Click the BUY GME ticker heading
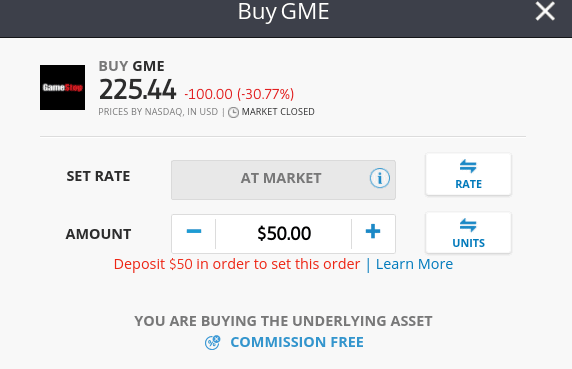Viewport: 572px width, 369px height. tap(132, 66)
